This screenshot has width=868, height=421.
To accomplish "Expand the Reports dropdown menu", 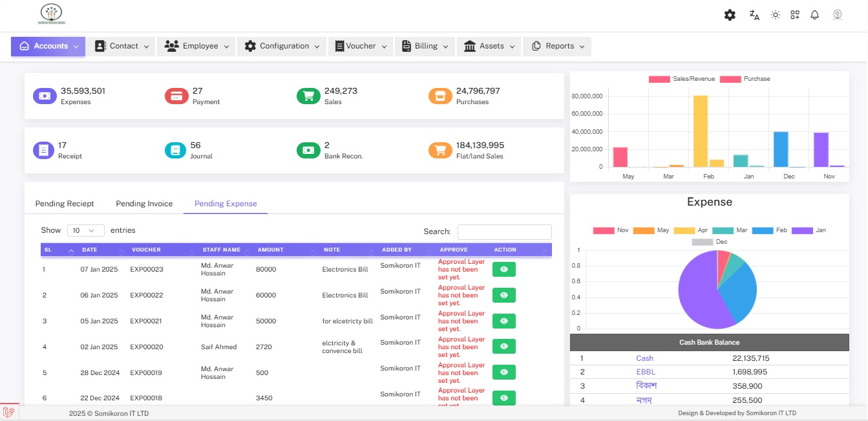I will 557,47.
